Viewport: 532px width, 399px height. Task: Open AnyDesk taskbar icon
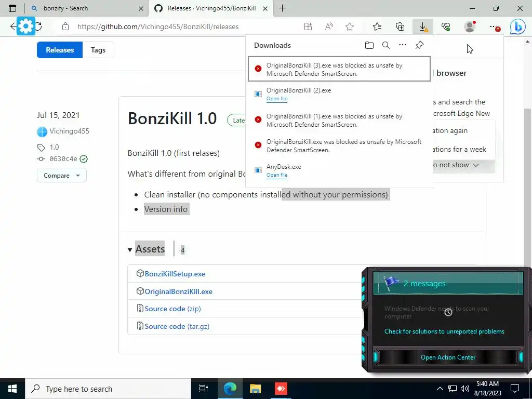tap(281, 389)
